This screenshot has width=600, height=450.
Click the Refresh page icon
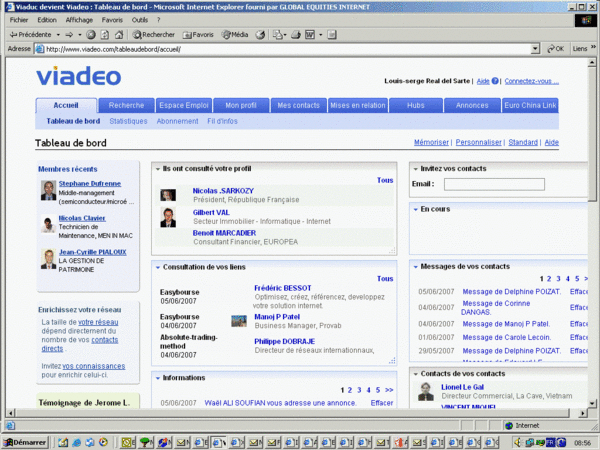(104, 35)
